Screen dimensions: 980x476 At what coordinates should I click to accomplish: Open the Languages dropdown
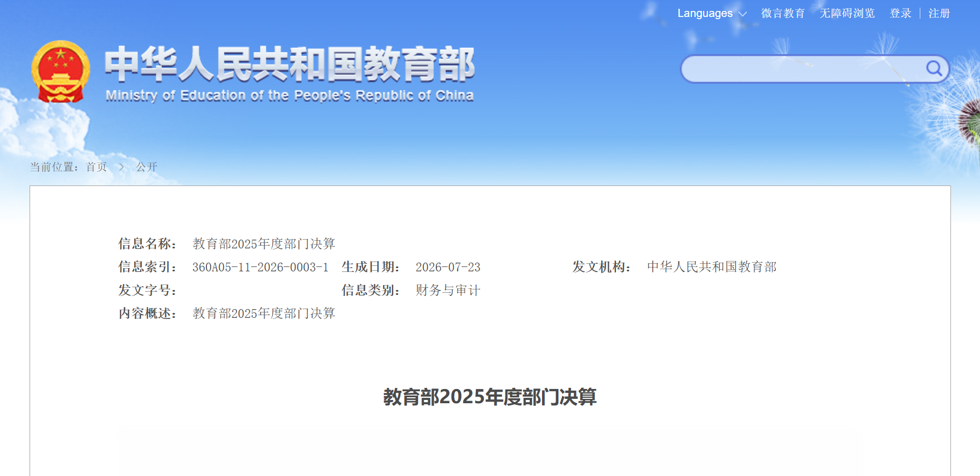pyautogui.click(x=712, y=13)
